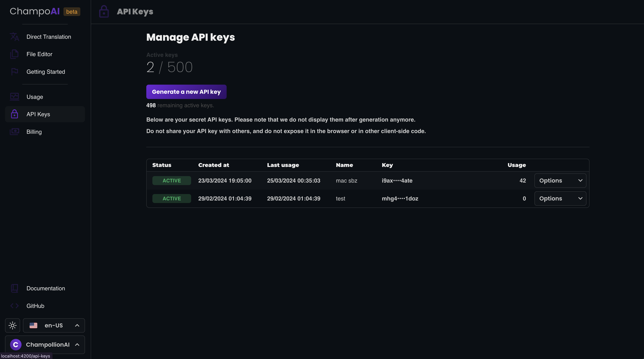
Task: Click the Usage chart icon
Action: click(15, 97)
